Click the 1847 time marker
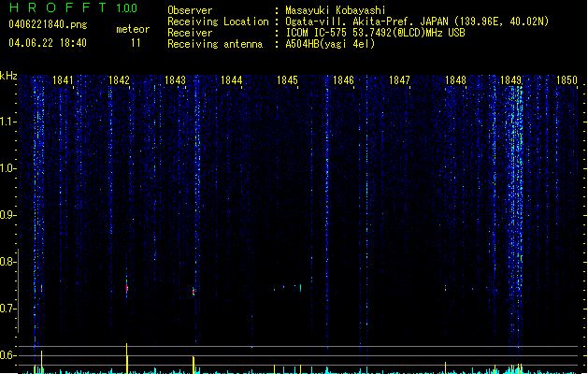This screenshot has width=588, height=374. tap(399, 80)
